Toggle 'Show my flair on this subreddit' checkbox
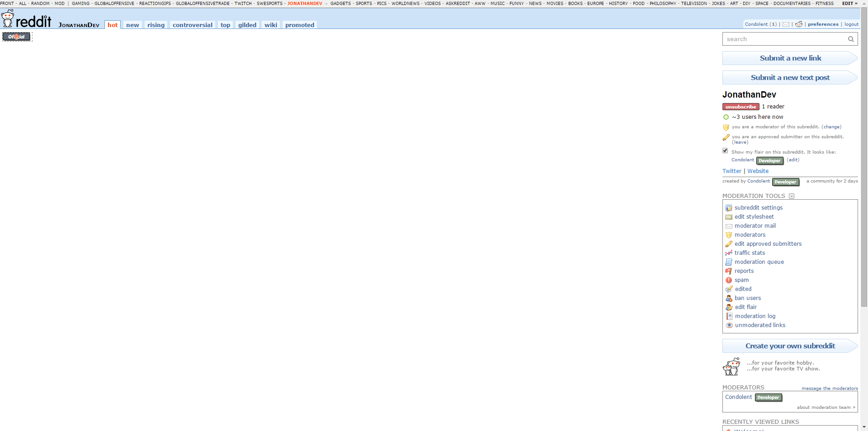 [x=725, y=151]
